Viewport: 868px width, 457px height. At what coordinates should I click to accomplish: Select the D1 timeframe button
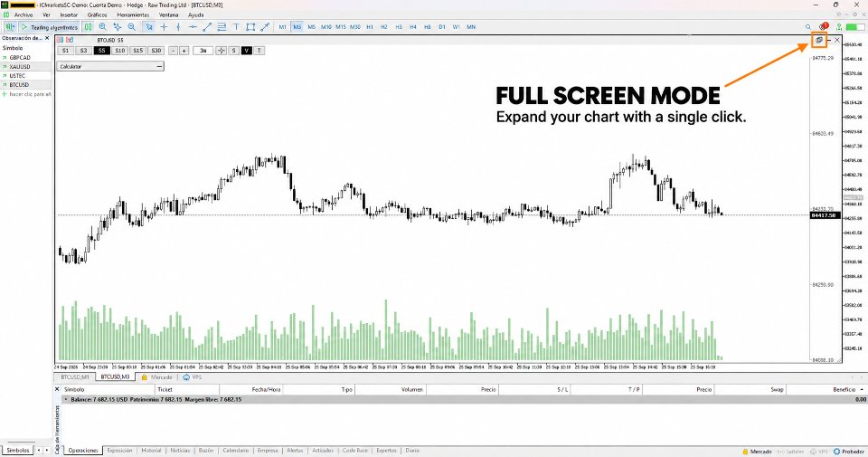(x=442, y=26)
